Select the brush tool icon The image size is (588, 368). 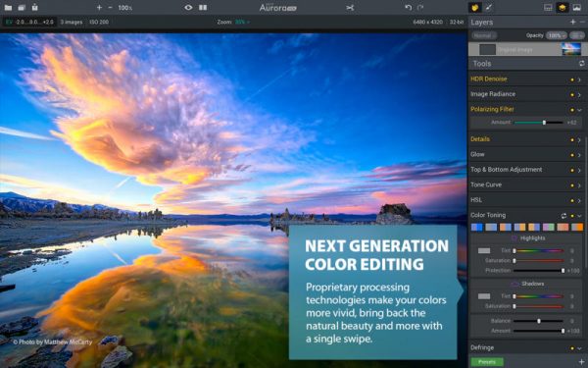click(489, 8)
